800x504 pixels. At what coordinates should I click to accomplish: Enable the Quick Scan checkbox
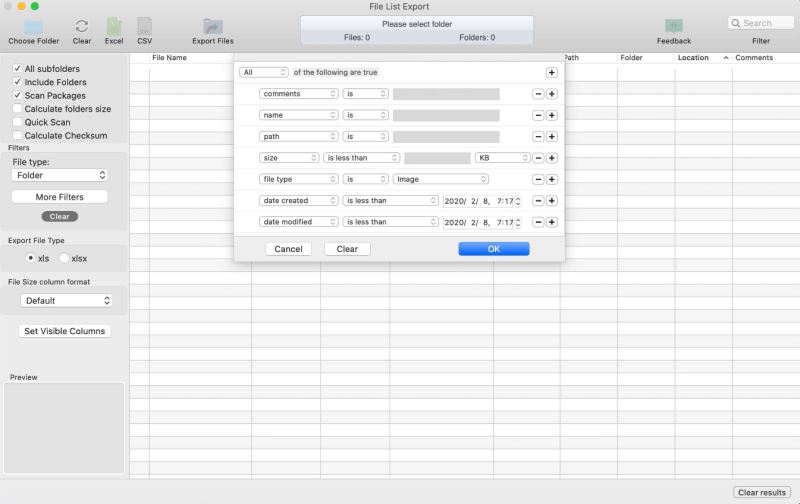[x=17, y=122]
